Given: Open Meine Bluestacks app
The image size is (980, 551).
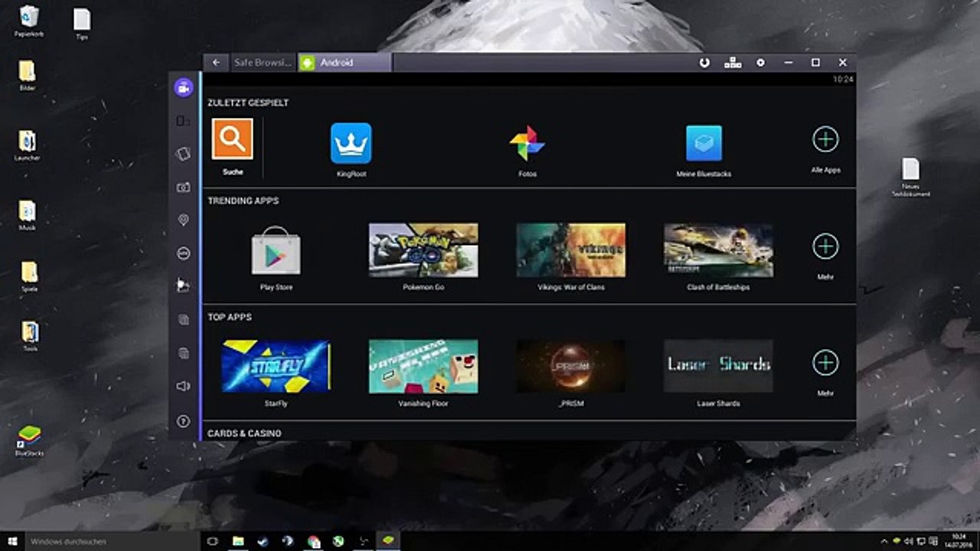Looking at the screenshot, I should tap(704, 144).
